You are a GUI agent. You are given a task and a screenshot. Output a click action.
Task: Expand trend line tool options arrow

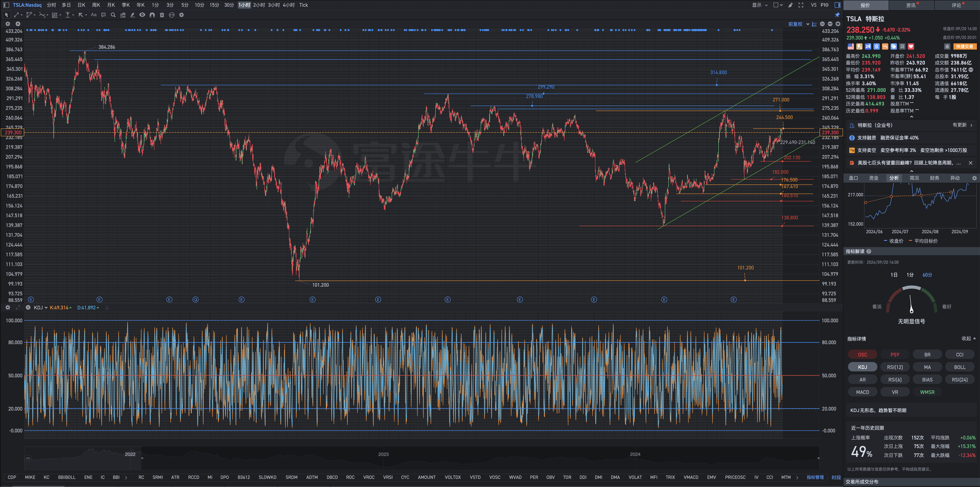(21, 15)
